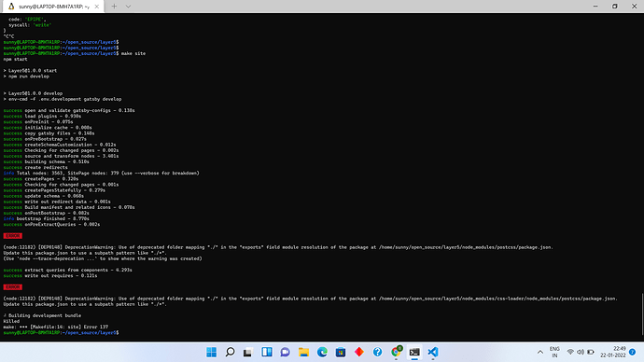Click the terminal vertical scrollbar thumb
Image resolution: width=644 pixels, height=362 pixels.
642,314
